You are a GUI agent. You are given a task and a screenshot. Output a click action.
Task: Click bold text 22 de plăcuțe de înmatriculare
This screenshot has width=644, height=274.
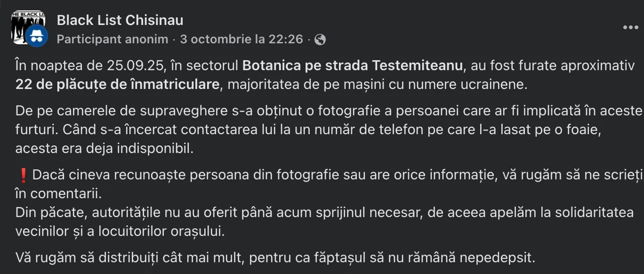pyautogui.click(x=118, y=84)
